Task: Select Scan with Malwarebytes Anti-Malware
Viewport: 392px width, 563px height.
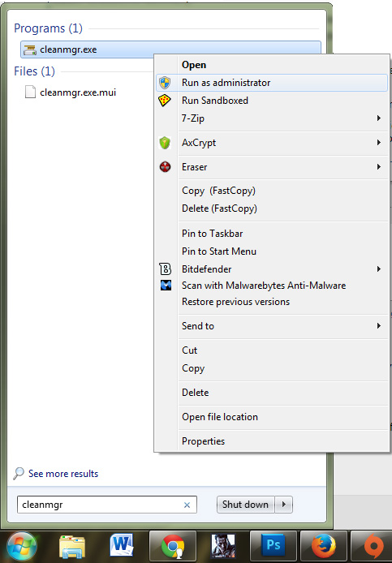Action: pos(272,286)
